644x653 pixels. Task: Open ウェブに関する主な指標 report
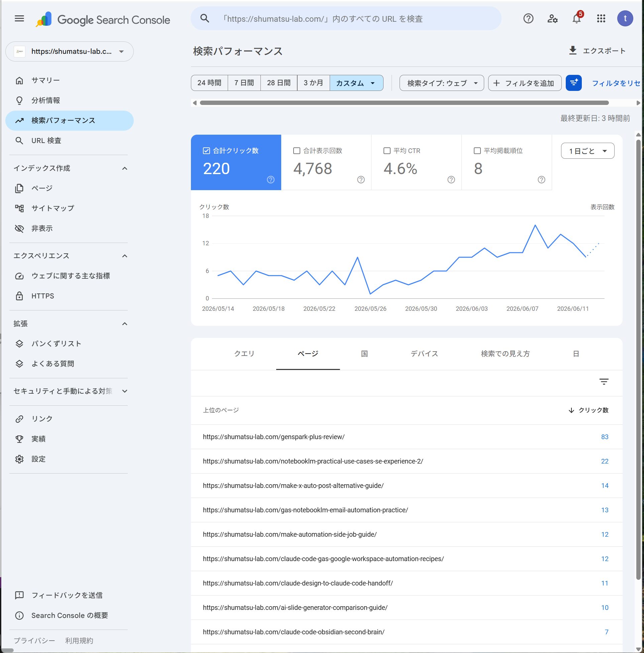pos(70,276)
